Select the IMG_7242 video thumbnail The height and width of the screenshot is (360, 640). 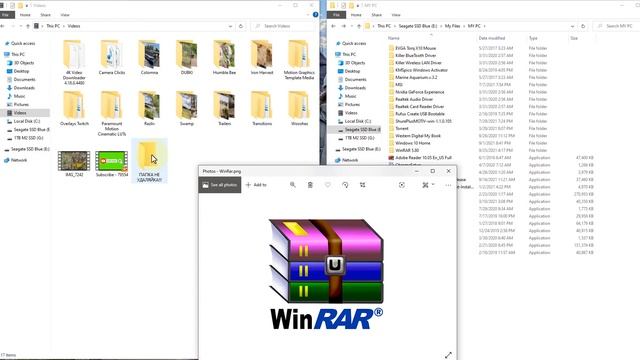(74, 164)
